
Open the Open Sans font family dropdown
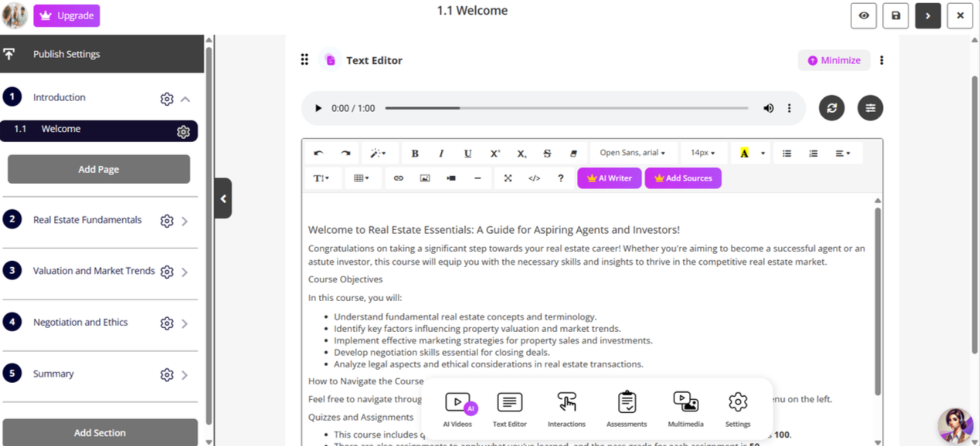point(632,153)
